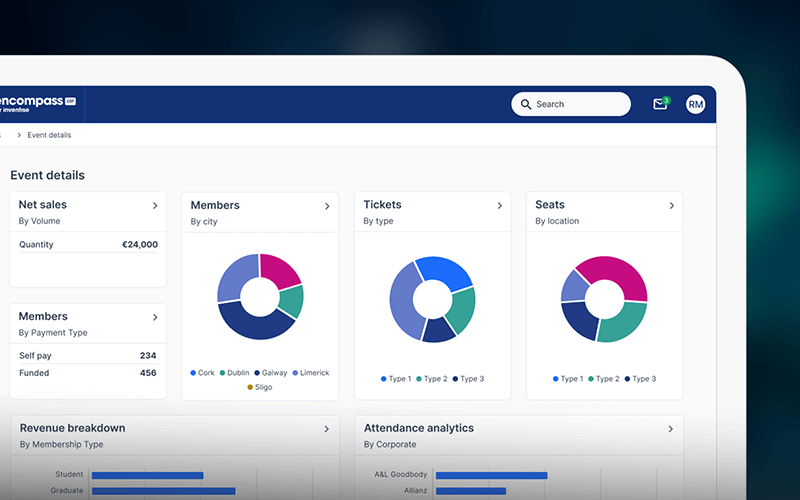The image size is (800, 500).
Task: Expand the Net sales card arrow
Action: (x=155, y=206)
